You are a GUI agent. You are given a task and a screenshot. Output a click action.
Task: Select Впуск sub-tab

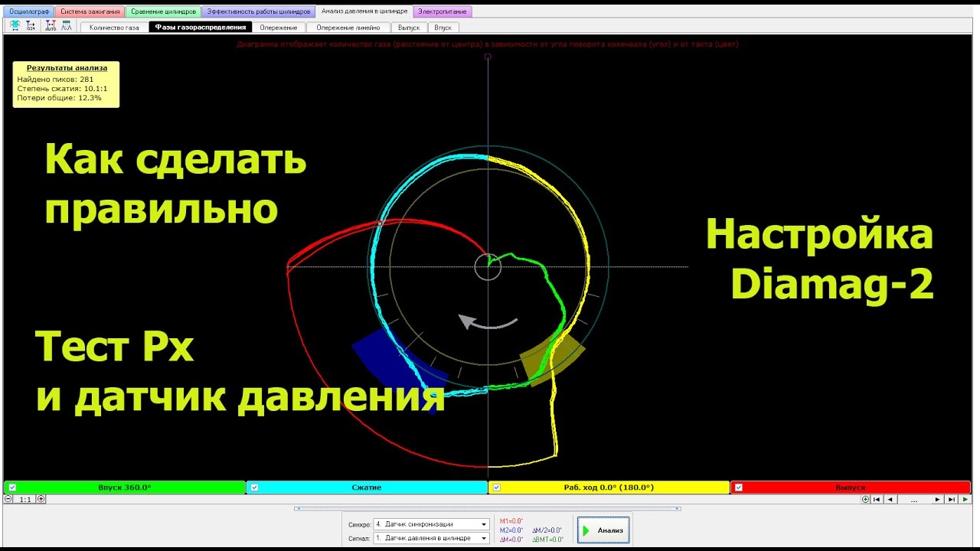(x=443, y=27)
